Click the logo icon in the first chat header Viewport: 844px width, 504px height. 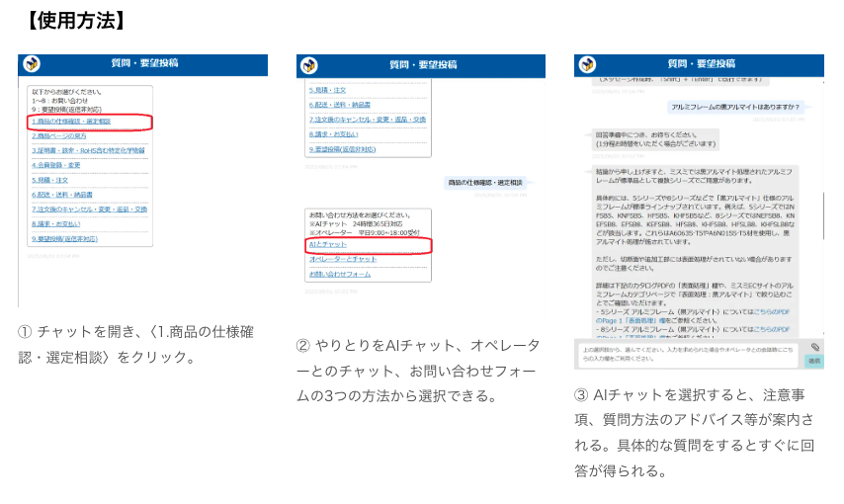(33, 65)
